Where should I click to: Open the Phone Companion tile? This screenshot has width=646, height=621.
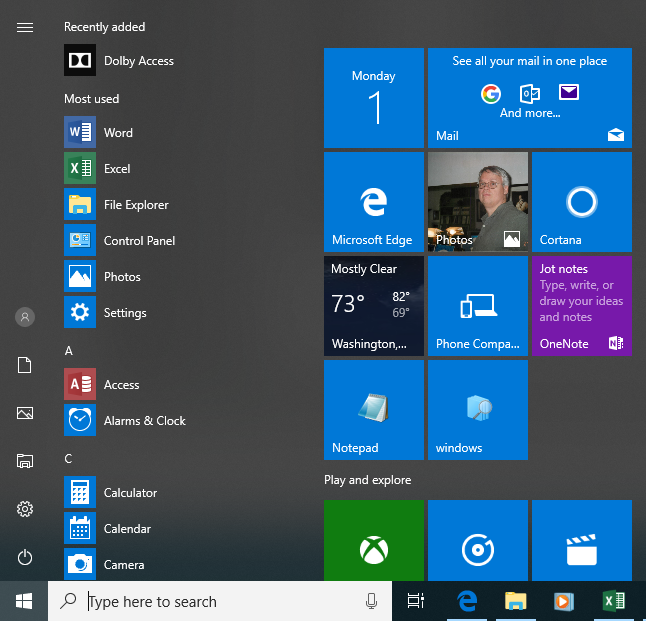point(478,306)
